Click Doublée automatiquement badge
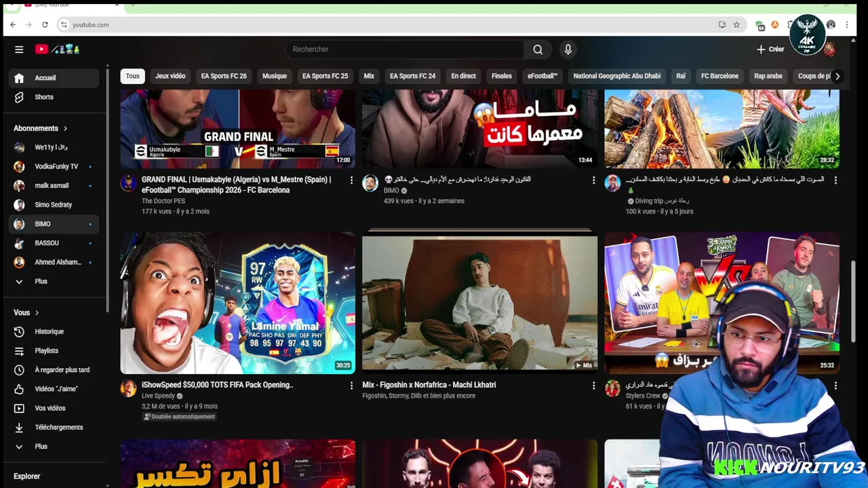 (179, 417)
